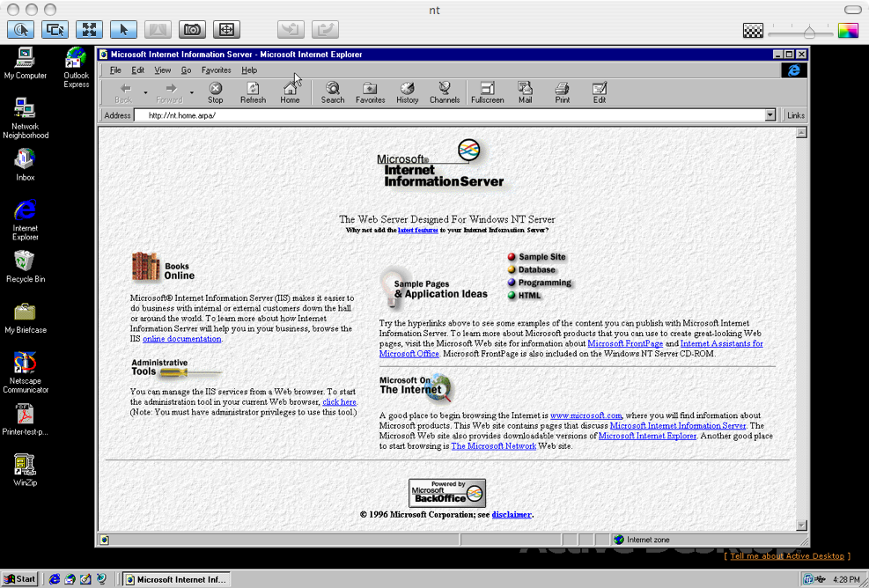Expand the Links toolbar

pos(795,115)
